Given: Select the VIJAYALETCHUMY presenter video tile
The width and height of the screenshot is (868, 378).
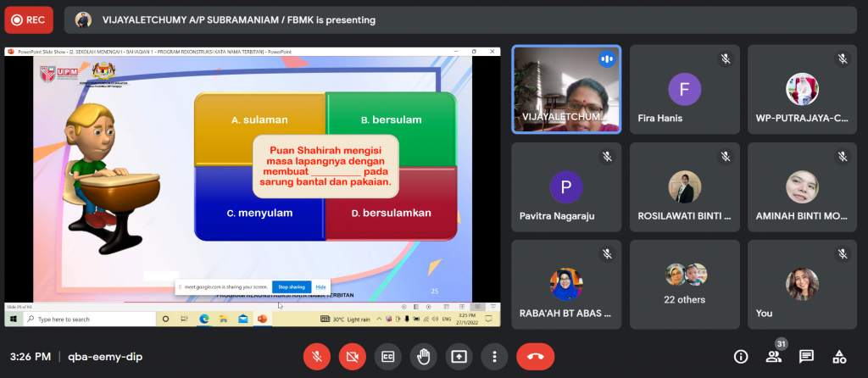Looking at the screenshot, I should click(565, 88).
